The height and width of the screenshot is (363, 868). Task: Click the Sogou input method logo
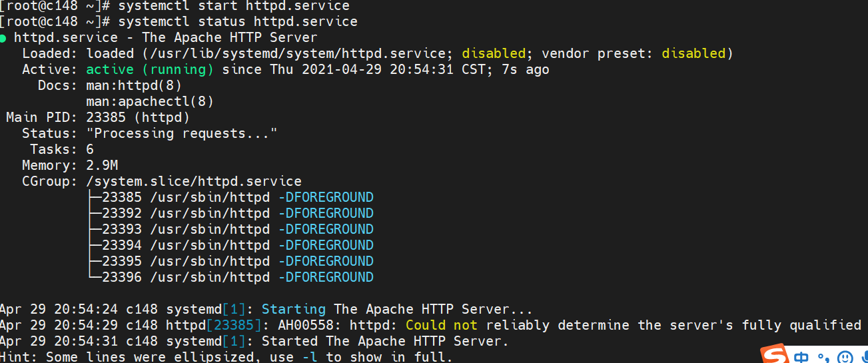click(775, 355)
